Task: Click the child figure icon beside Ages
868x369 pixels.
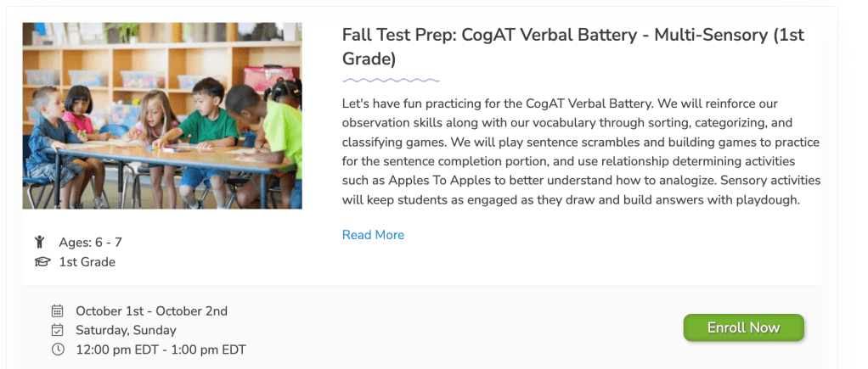Action: pyautogui.click(x=39, y=243)
